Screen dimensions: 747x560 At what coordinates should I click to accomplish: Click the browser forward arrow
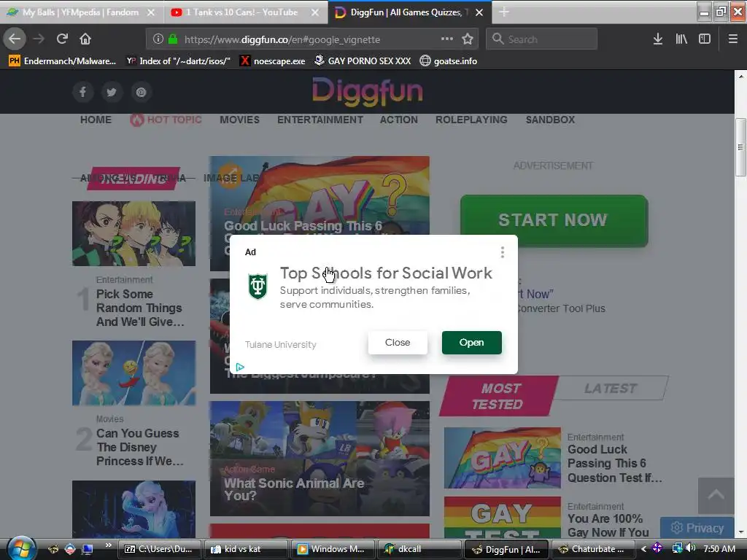click(x=39, y=39)
